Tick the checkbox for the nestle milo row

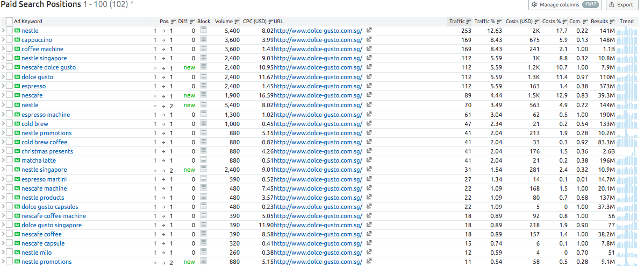(10, 253)
